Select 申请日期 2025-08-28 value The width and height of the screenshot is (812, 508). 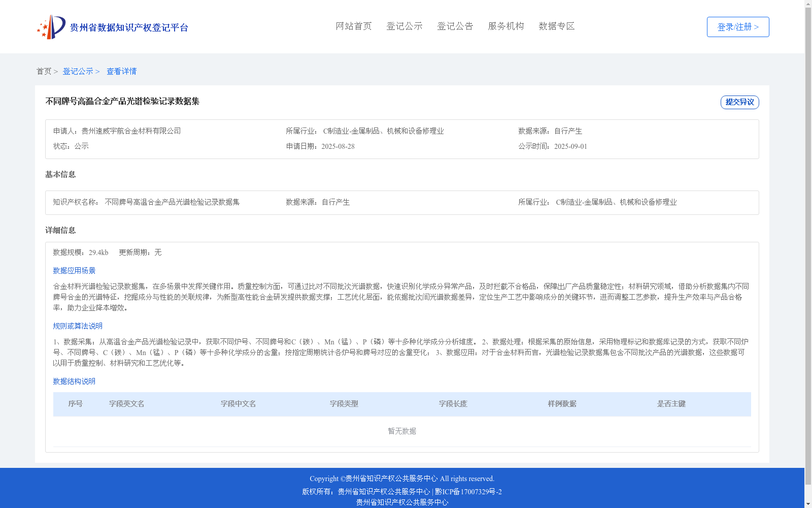(338, 146)
